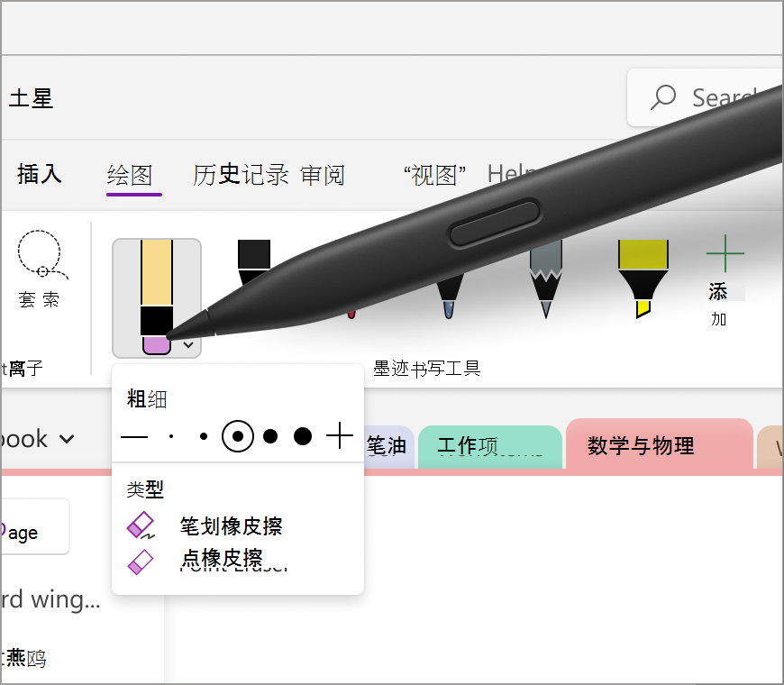784x685 pixels.
Task: Switch to the 笔油 section tab
Action: tap(387, 446)
